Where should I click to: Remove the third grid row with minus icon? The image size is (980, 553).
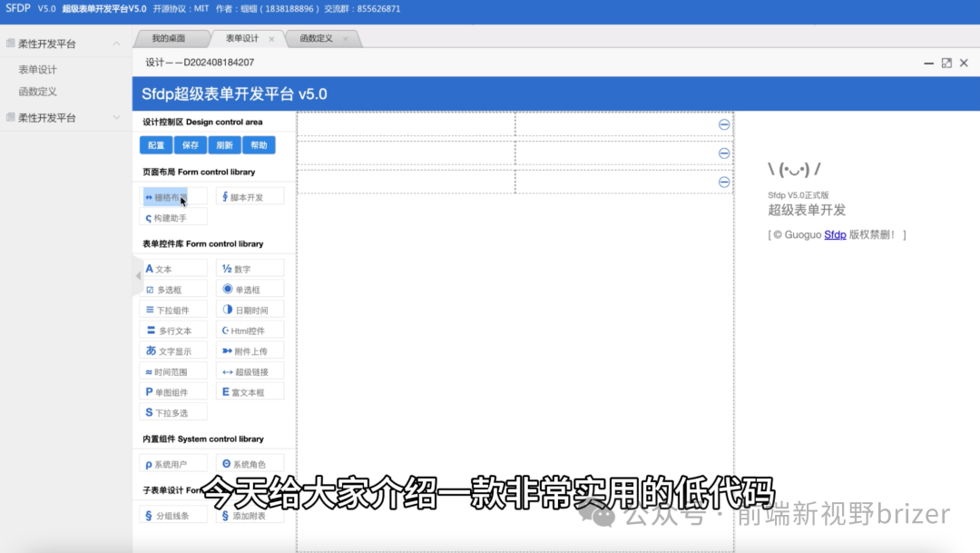(724, 182)
